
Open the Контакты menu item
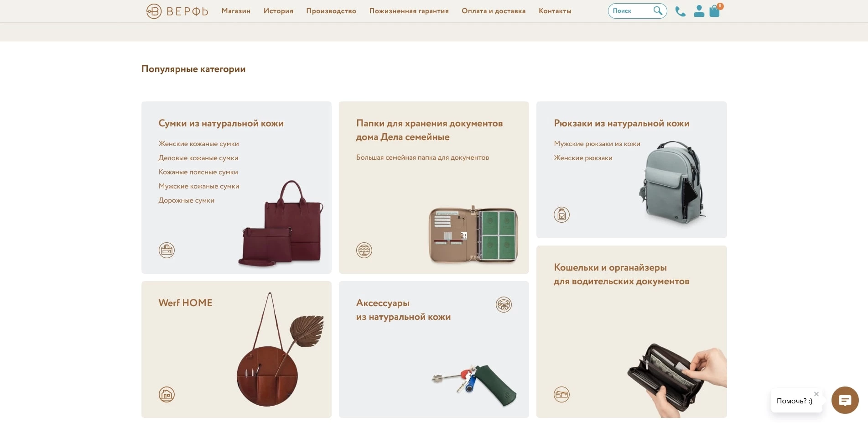(x=555, y=11)
